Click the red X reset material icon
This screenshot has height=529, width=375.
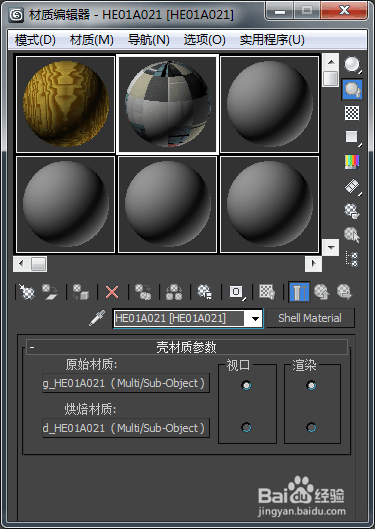(112, 292)
